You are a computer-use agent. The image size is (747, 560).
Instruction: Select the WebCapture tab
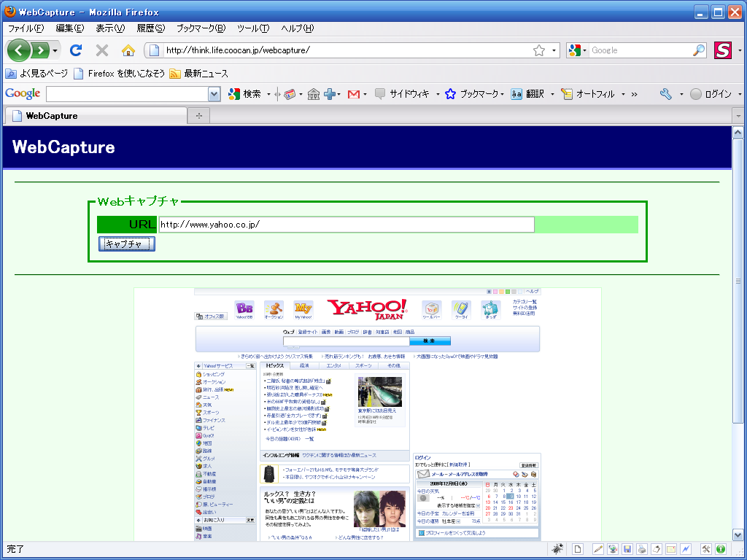96,116
